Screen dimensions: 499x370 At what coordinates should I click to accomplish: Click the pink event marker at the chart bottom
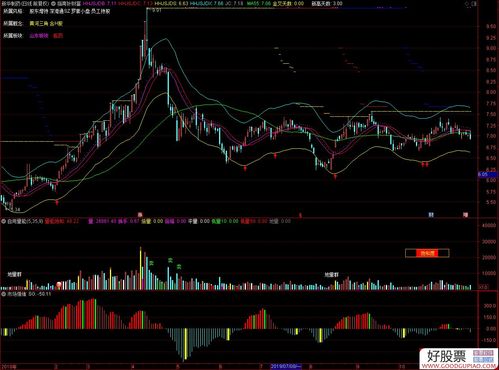point(140,215)
